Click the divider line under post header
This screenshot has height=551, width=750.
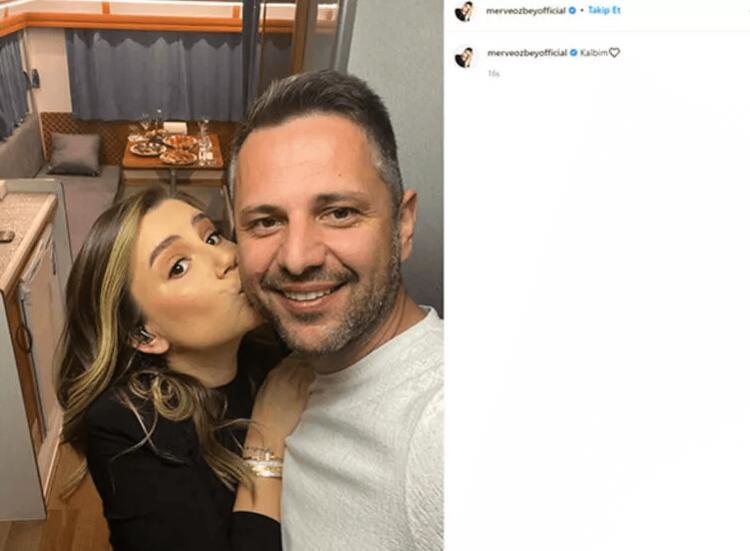tap(597, 32)
